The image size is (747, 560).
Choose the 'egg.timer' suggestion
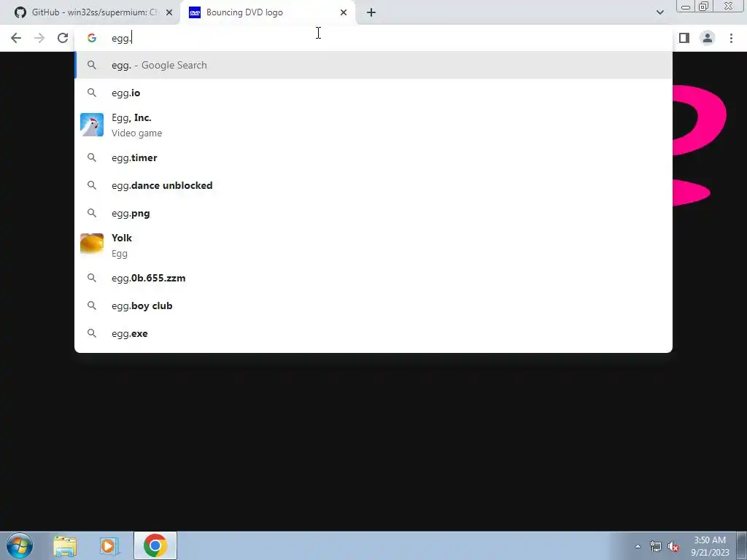pos(373,157)
